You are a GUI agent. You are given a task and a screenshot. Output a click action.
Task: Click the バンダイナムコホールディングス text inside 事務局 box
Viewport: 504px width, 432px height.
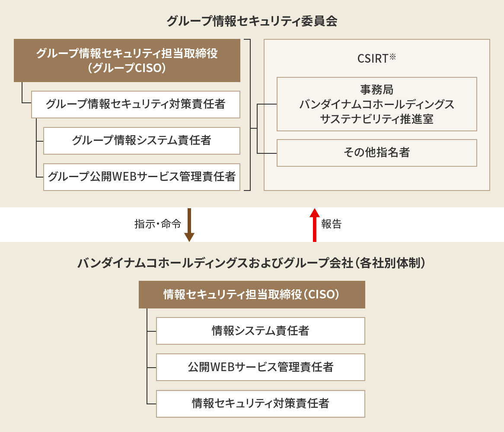point(377,105)
